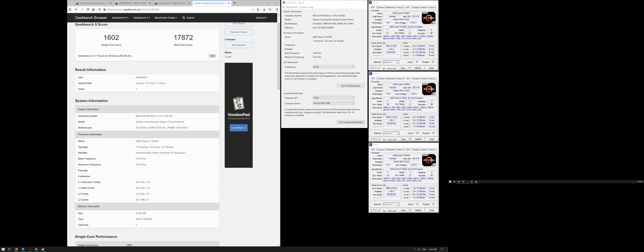Screen dimensions: 644x252
Task: Expand the Benchmark Charts dropdown
Action: point(166,18)
